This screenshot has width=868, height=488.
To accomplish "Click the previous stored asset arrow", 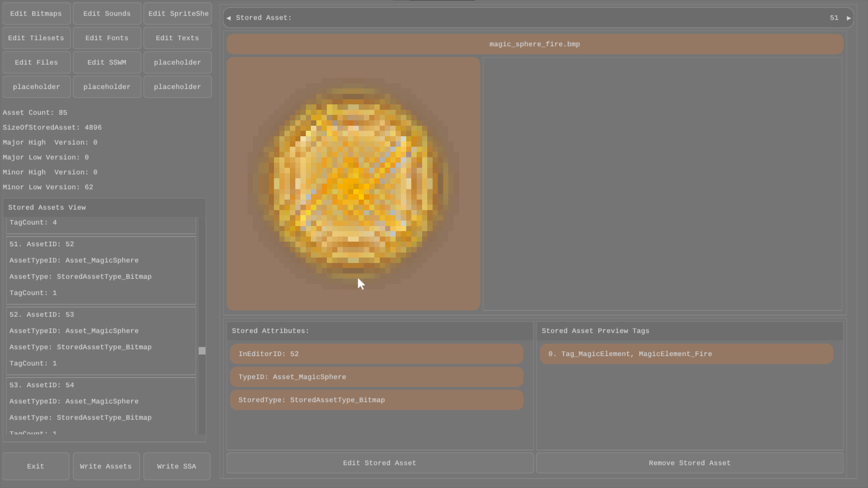I will 229,18.
